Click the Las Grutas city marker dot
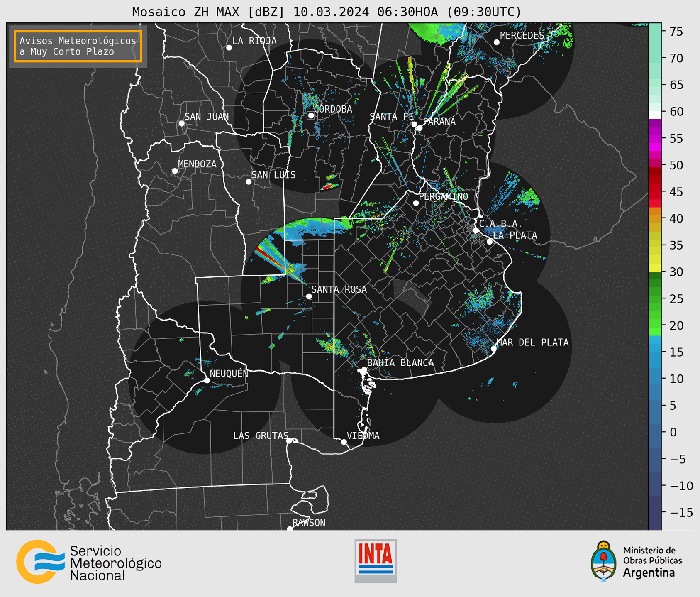Viewport: 700px width, 597px height. coord(289,441)
